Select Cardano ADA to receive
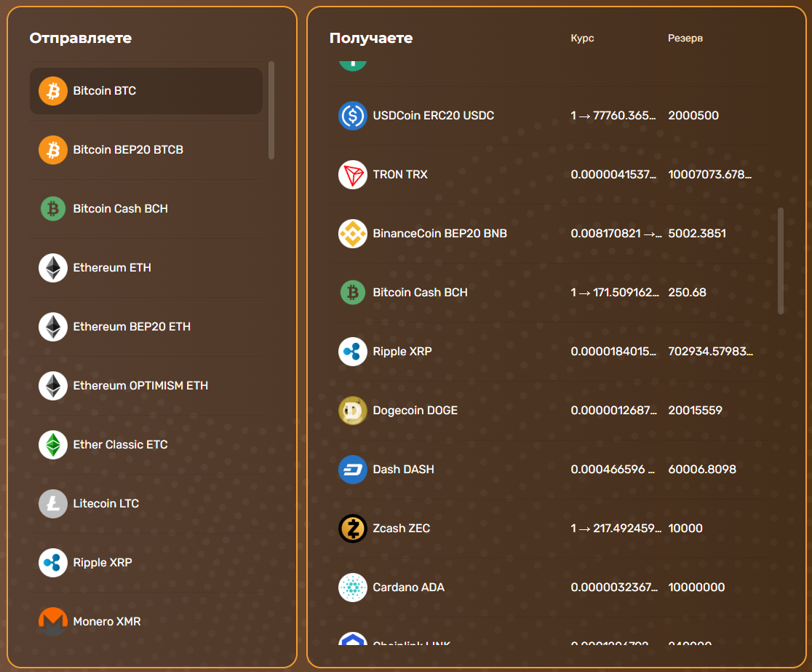Image resolution: width=812 pixels, height=672 pixels. pos(550,588)
